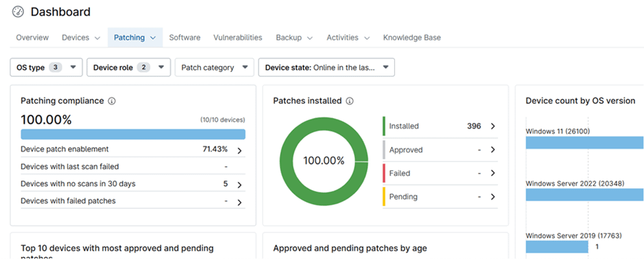
Task: Click the Dashboard gauge icon
Action: pos(18,12)
